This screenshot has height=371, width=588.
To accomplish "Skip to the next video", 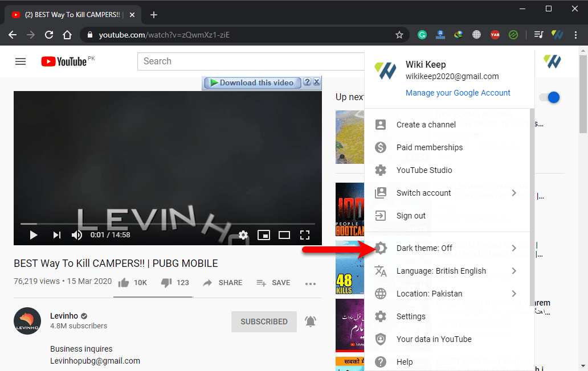I will [x=56, y=235].
